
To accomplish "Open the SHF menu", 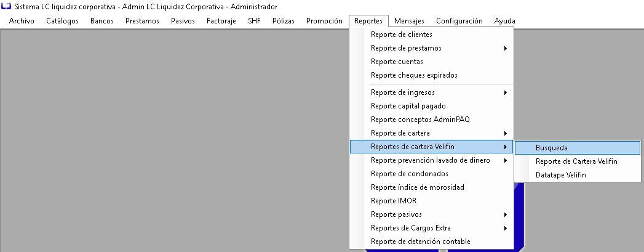I will click(254, 21).
